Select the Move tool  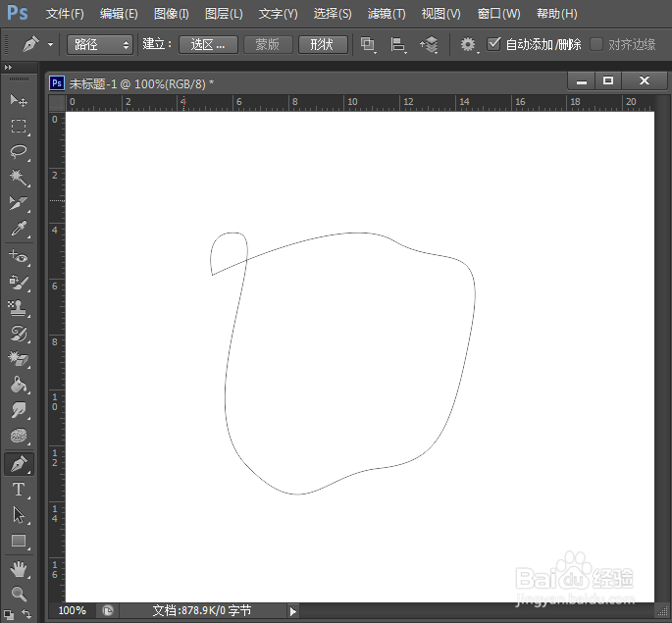(19, 100)
